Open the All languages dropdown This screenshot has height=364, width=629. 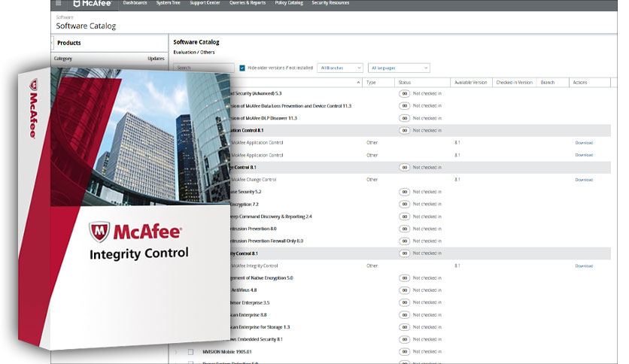(x=399, y=68)
